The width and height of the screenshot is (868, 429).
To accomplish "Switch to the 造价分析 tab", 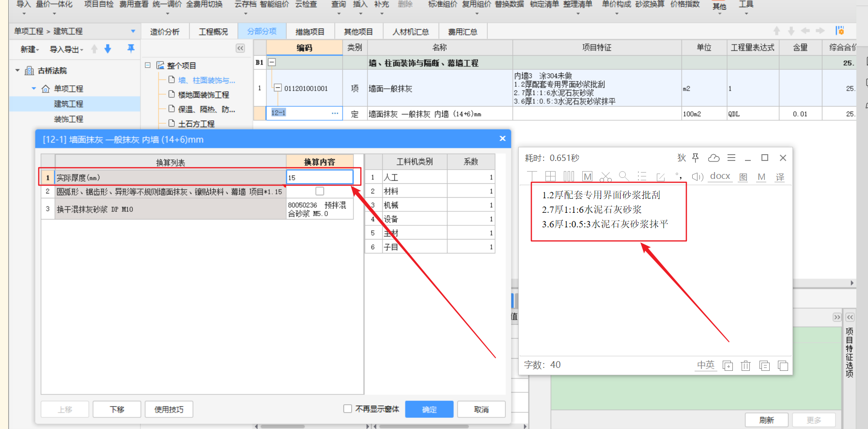I will point(165,32).
